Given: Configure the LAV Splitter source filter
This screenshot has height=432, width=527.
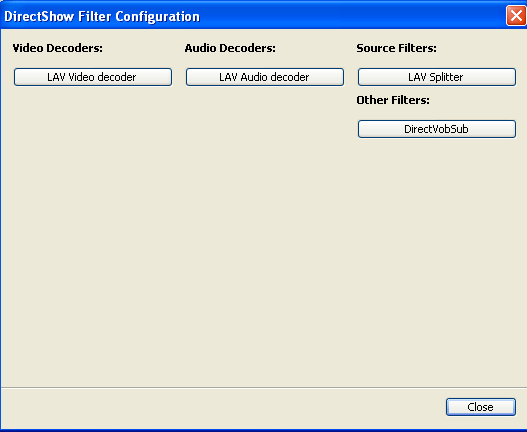Looking at the screenshot, I should [x=437, y=77].
